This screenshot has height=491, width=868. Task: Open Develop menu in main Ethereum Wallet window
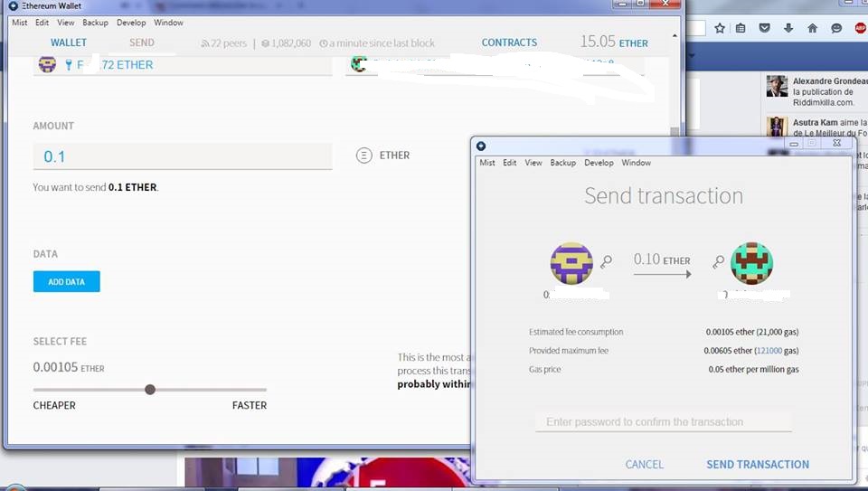click(x=131, y=23)
